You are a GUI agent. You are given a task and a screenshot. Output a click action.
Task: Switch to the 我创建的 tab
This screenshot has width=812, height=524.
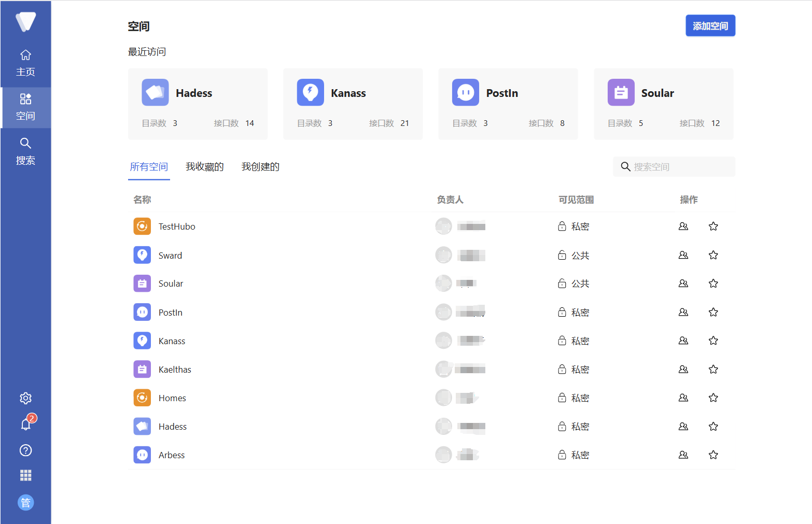coord(260,167)
